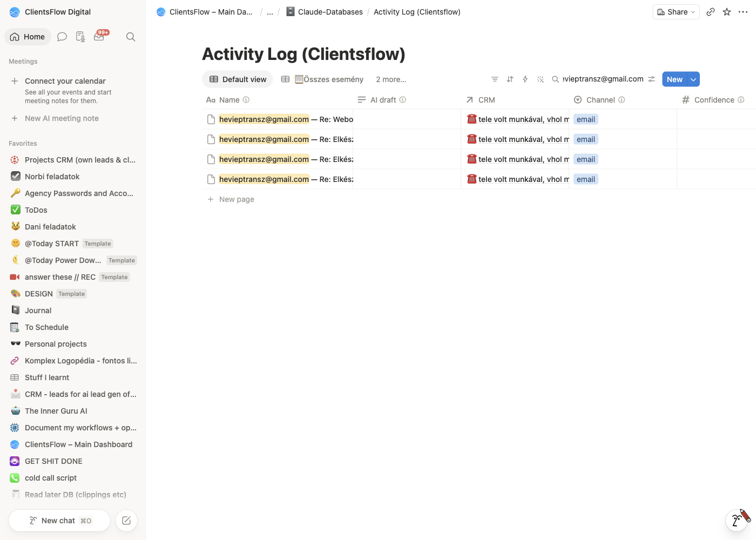Click the search field containing gmail.com
756x540 pixels.
(x=603, y=79)
